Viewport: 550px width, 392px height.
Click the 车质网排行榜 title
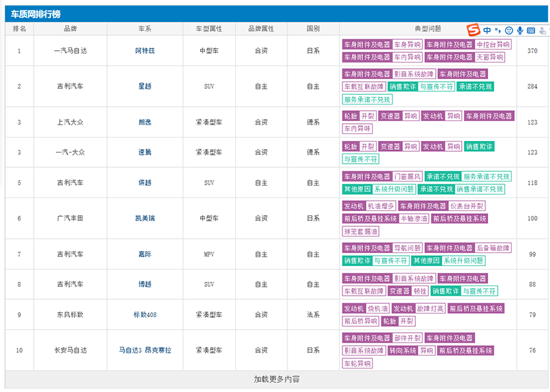pos(36,14)
